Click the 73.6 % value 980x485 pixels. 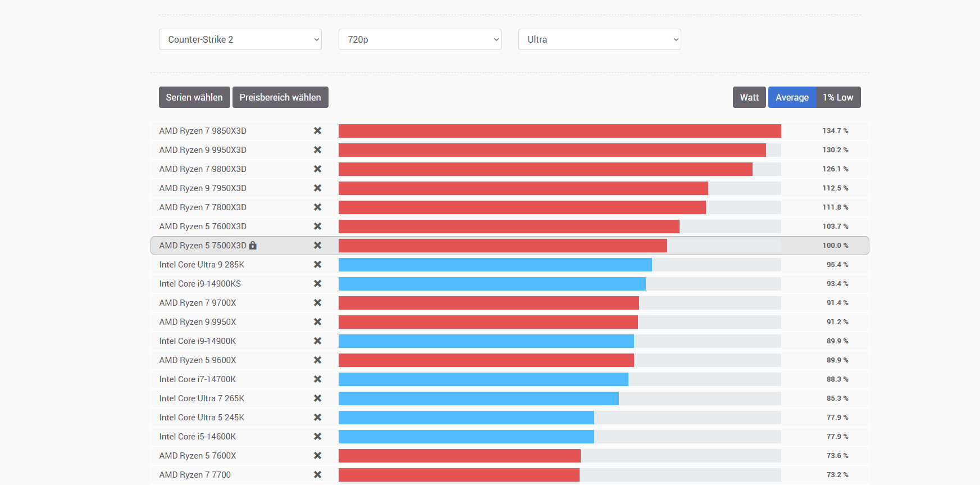837,456
